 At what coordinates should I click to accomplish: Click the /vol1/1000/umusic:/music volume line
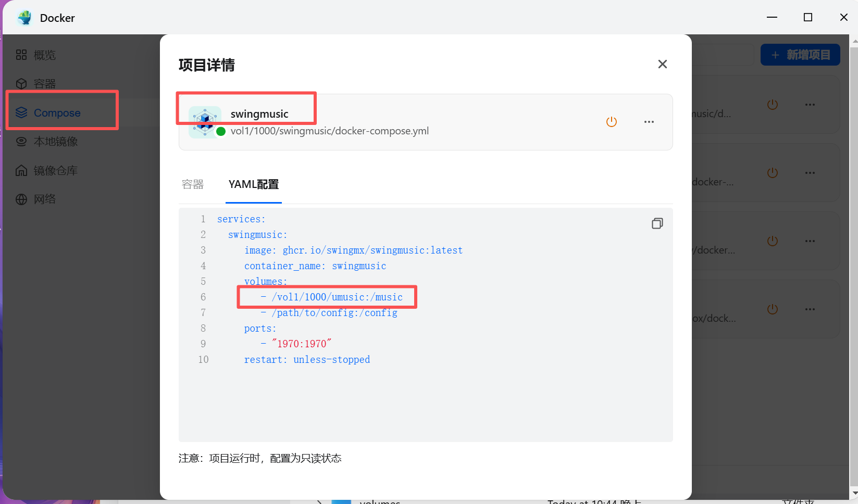(x=332, y=297)
